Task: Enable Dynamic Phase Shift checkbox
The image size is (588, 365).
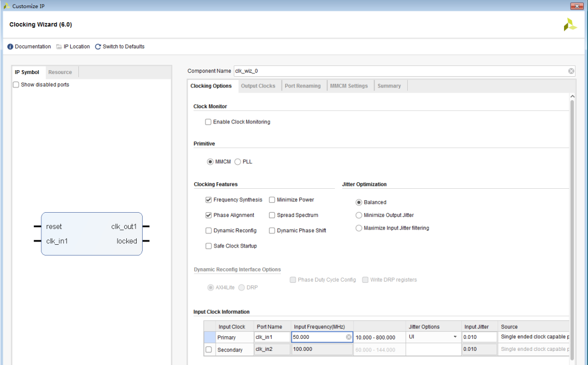Action: click(x=272, y=231)
